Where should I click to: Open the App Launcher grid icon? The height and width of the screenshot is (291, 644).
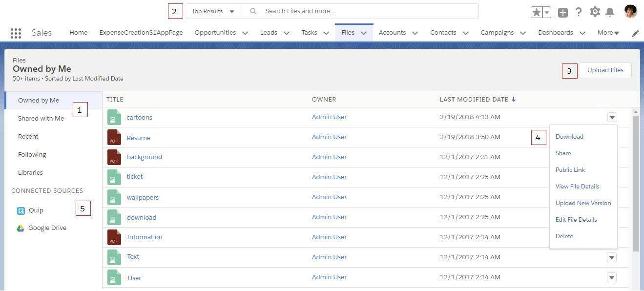click(16, 33)
